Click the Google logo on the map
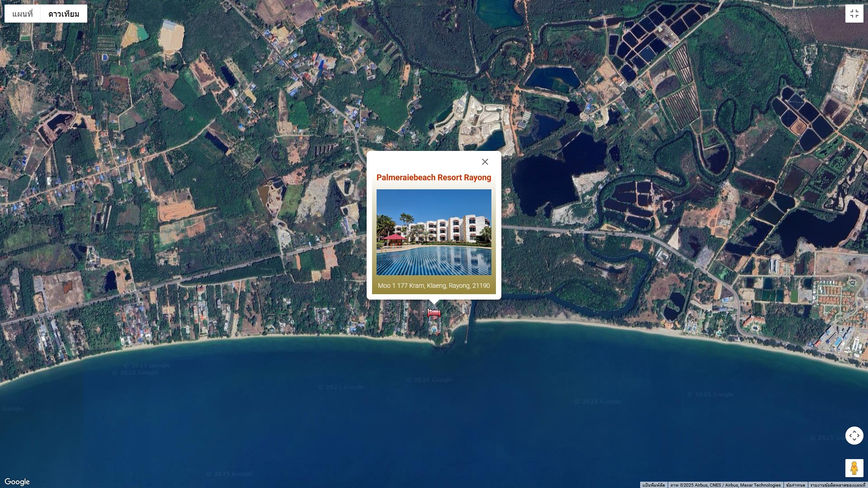The height and width of the screenshot is (488, 868). (17, 482)
